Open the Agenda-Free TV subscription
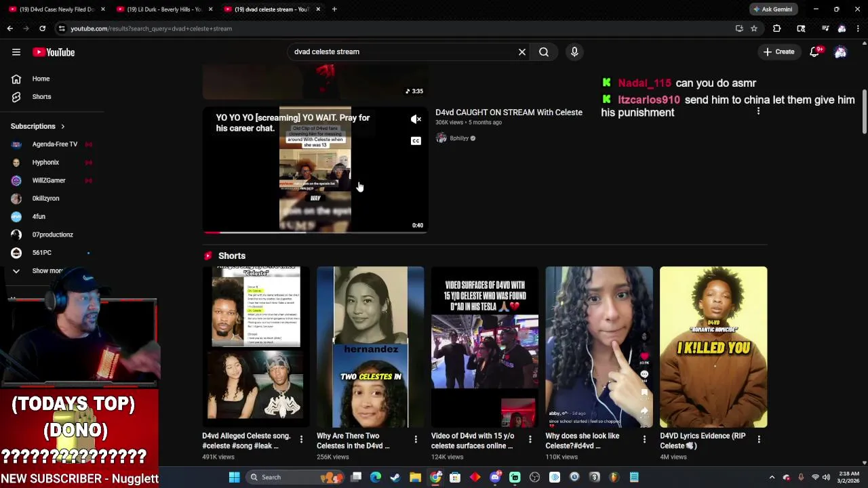868x488 pixels. point(55,144)
